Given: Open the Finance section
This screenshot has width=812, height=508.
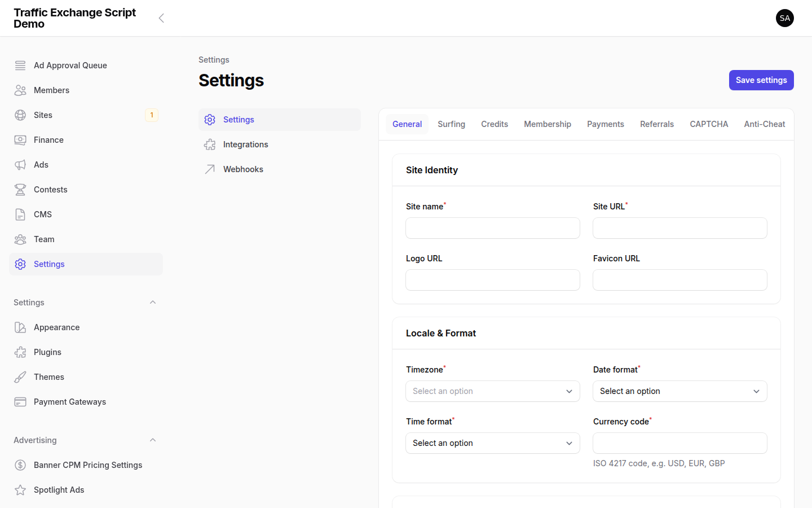Looking at the screenshot, I should (x=48, y=139).
